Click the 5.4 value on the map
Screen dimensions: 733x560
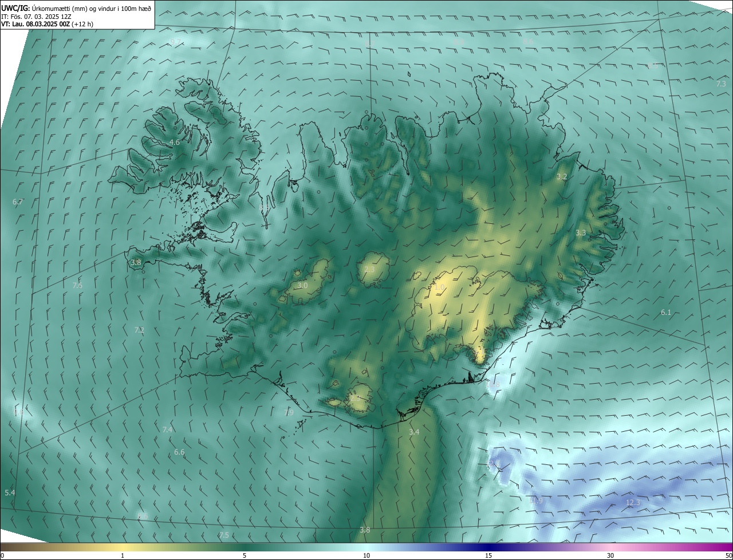pyautogui.click(x=10, y=492)
